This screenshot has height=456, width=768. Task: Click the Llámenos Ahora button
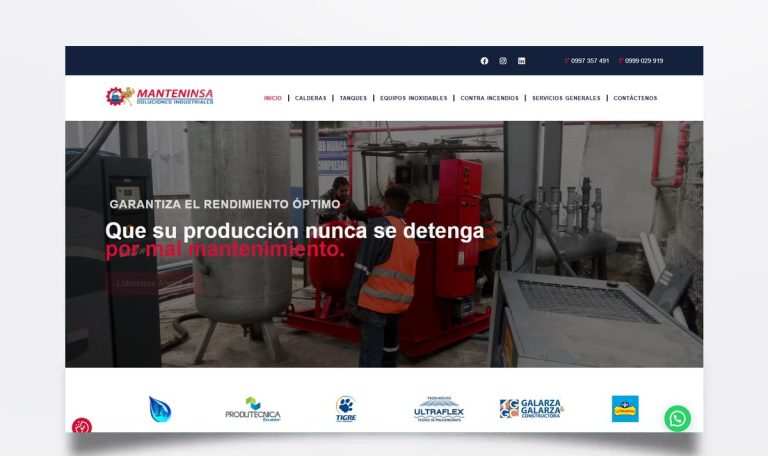click(x=154, y=284)
